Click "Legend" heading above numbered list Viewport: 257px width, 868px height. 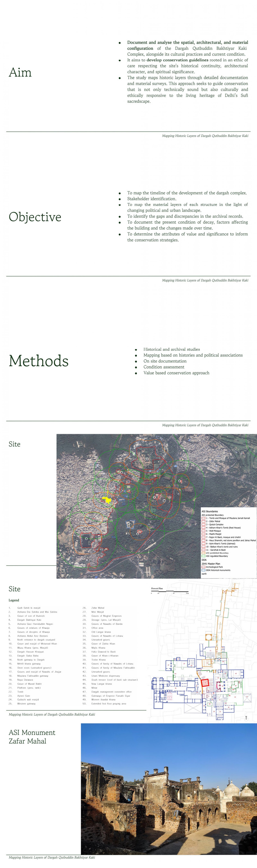[14, 600]
